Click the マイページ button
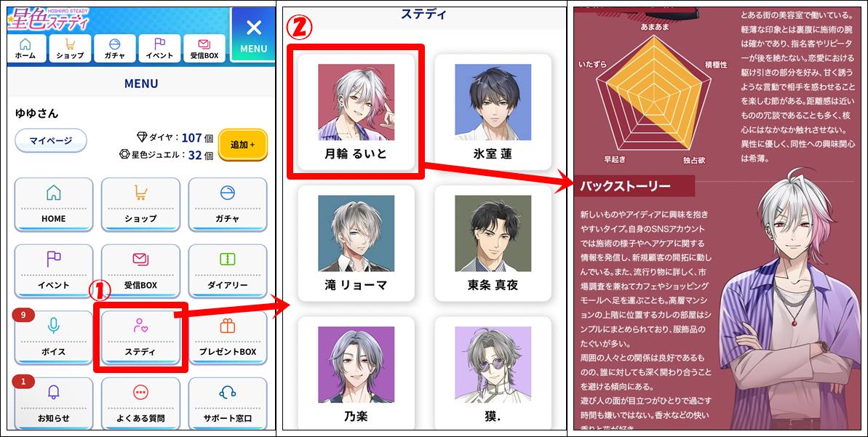Viewport: 868px width, 437px height. 51,140
